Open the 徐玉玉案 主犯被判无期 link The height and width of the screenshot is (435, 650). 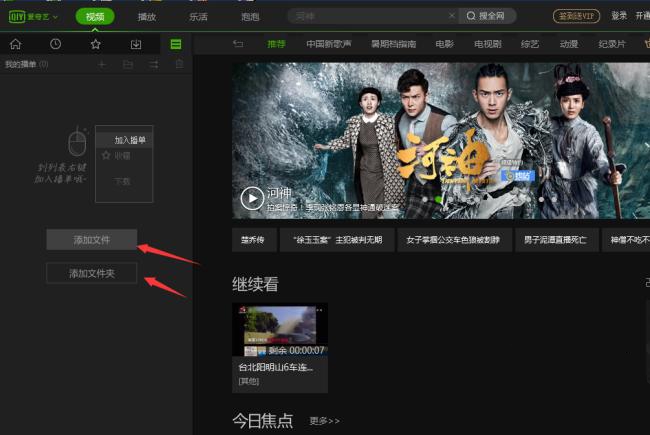click(337, 240)
